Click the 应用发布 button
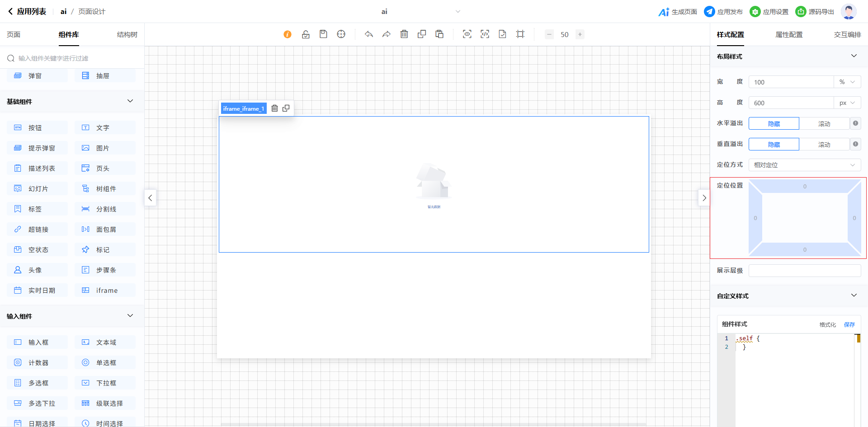The image size is (868, 427). [723, 12]
